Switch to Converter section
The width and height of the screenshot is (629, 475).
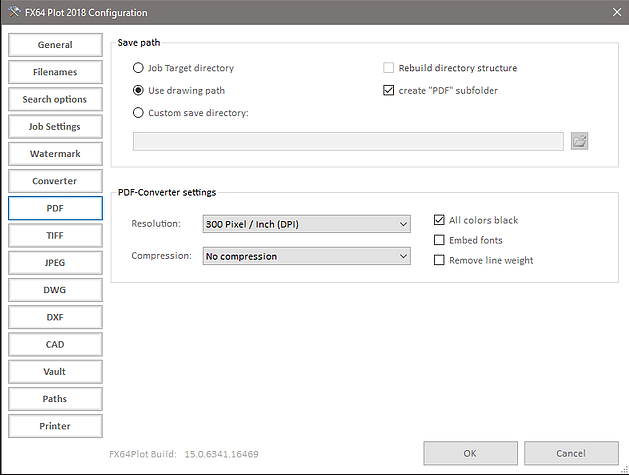[x=55, y=181]
